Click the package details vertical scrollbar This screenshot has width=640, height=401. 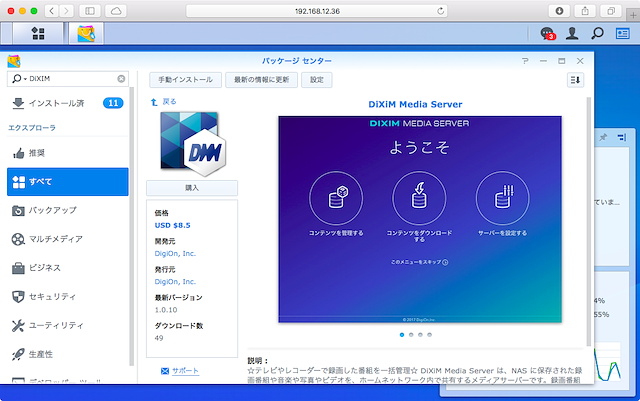pos(589,222)
